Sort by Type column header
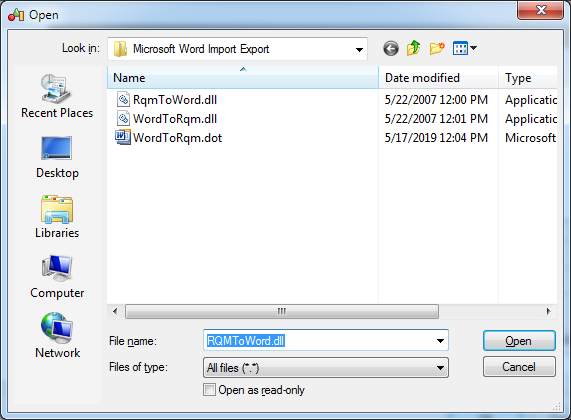Image resolution: width=571 pixels, height=420 pixels. (x=528, y=78)
